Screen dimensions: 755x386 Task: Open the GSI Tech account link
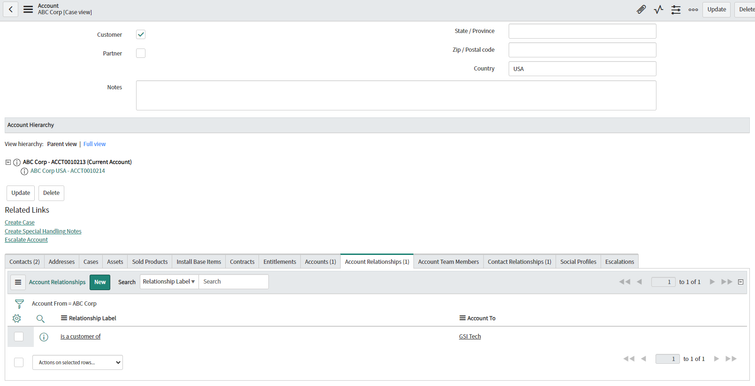pos(470,337)
